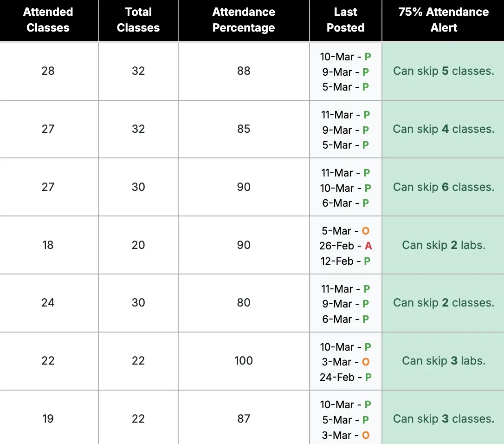Select the 75% Attendance Alert header

(x=444, y=20)
